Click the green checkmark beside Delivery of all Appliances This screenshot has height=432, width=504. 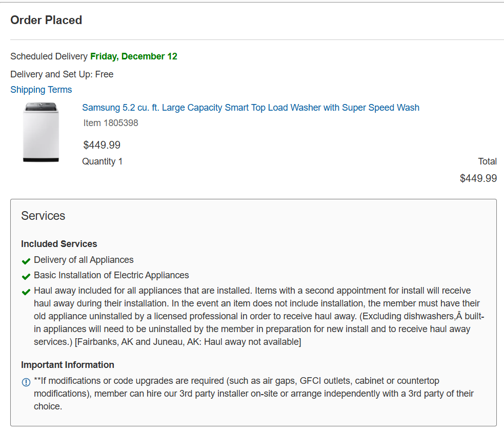click(26, 261)
